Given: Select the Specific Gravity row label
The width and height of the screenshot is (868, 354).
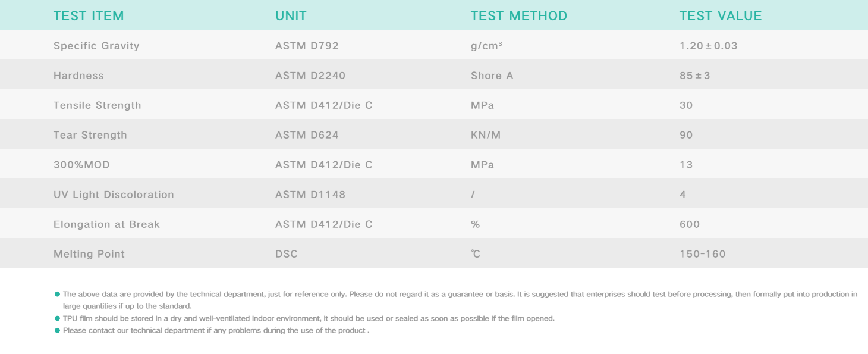Looking at the screenshot, I should 96,46.
